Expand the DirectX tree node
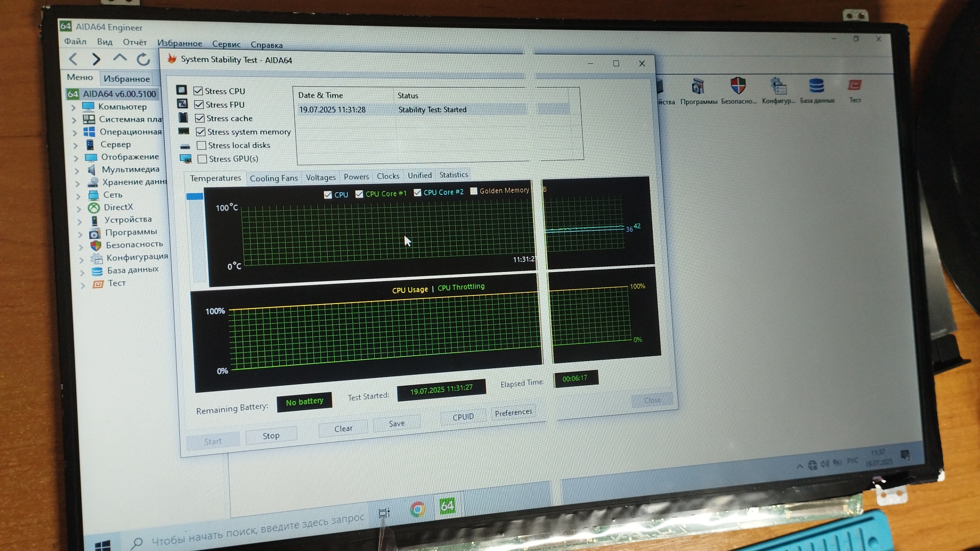 click(78, 209)
